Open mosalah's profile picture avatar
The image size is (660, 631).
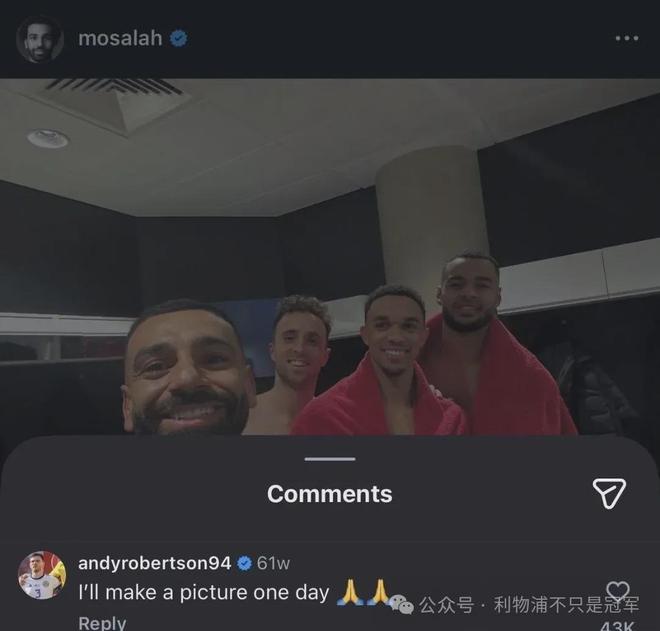coord(40,39)
